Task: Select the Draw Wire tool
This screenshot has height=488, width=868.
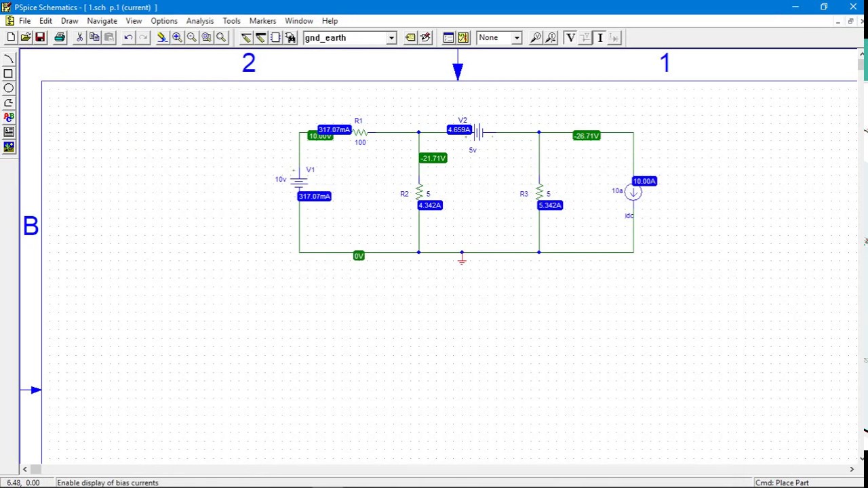Action: 246,38
